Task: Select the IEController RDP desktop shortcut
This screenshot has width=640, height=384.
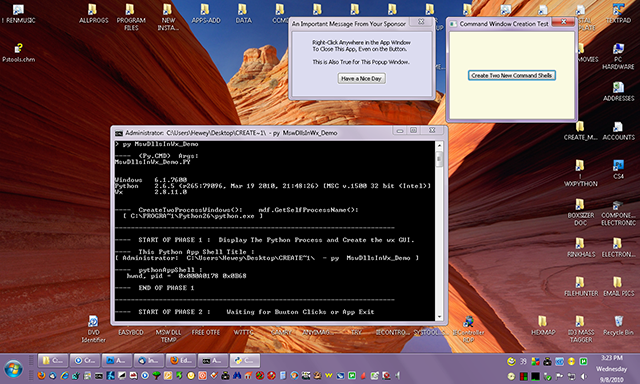Action: click(x=468, y=329)
